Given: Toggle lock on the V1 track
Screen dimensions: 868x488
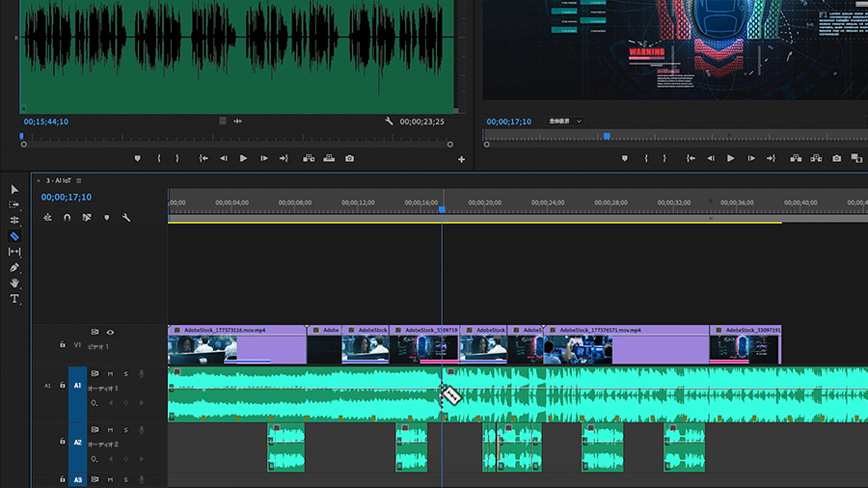Looking at the screenshot, I should [63, 344].
